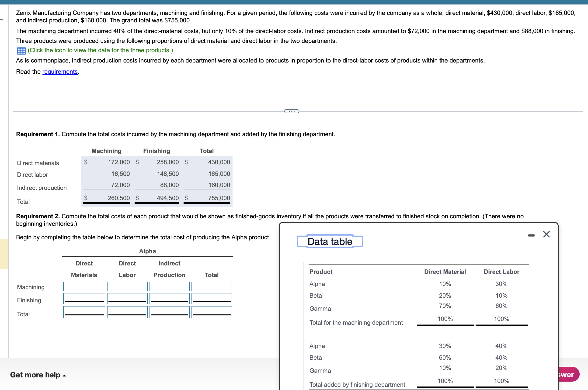This screenshot has width=588, height=390.
Task: Click the Data table title heading
Action: tap(330, 241)
